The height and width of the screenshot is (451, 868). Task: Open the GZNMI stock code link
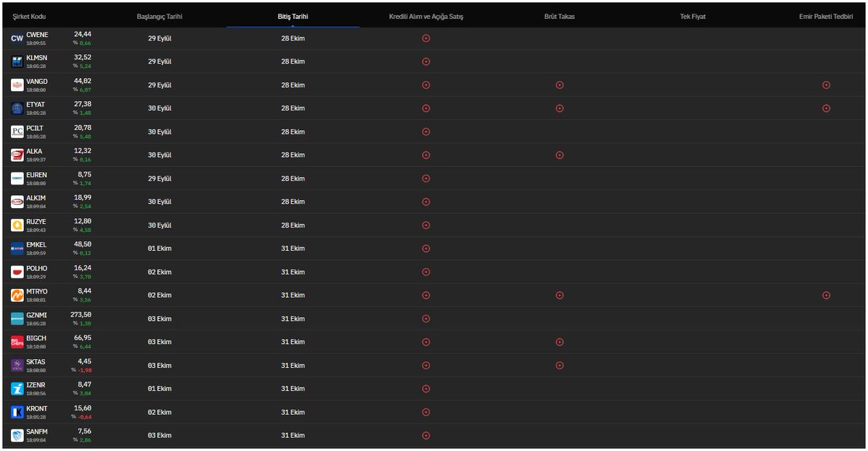pos(36,315)
